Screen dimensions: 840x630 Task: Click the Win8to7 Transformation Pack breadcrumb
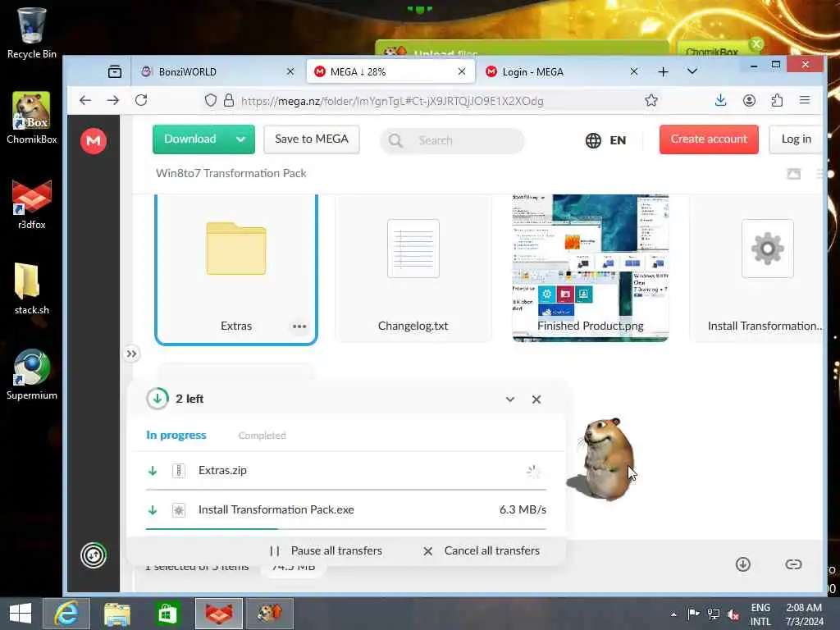tap(231, 174)
